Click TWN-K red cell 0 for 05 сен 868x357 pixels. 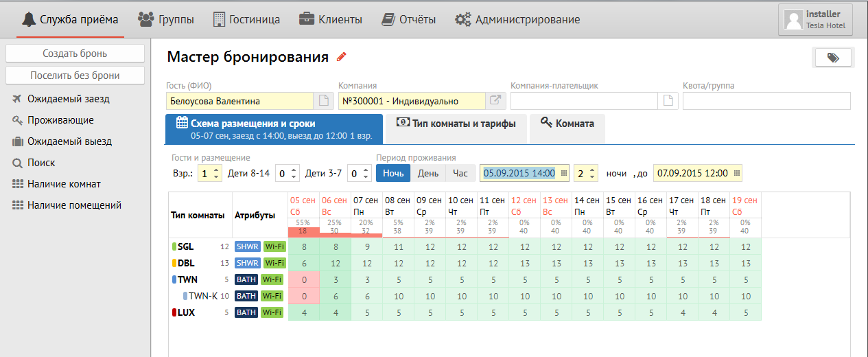303,296
